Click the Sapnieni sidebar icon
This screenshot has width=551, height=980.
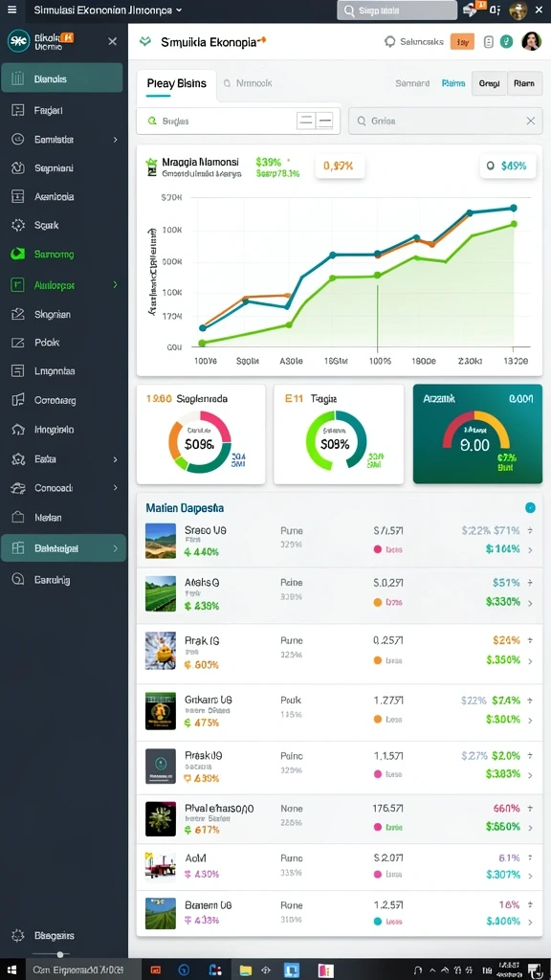click(17, 167)
